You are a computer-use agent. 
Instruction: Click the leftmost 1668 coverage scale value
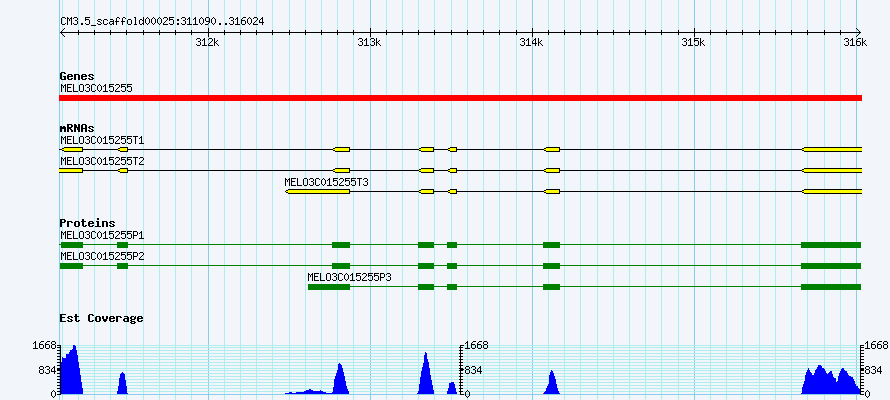pyautogui.click(x=45, y=345)
